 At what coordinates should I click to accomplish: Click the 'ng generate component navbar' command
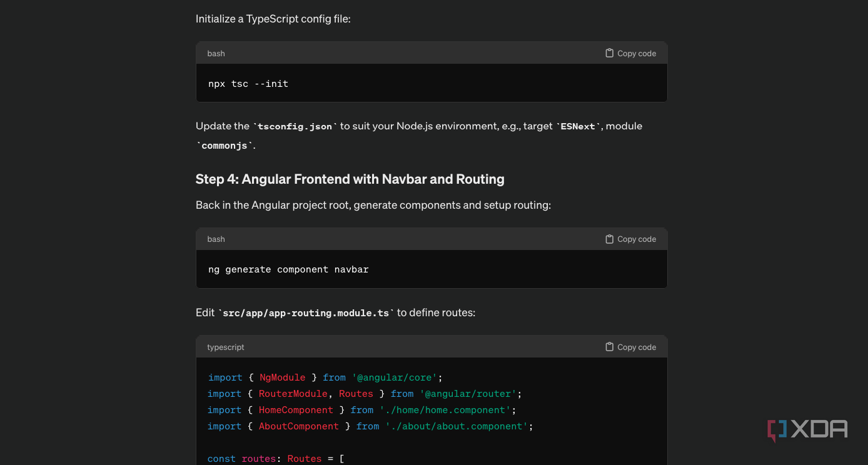(x=288, y=269)
